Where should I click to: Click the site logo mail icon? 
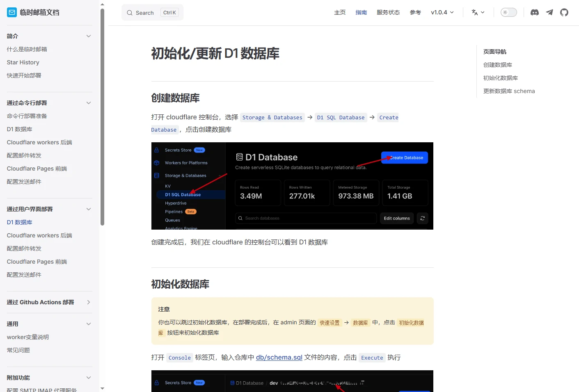[x=12, y=12]
